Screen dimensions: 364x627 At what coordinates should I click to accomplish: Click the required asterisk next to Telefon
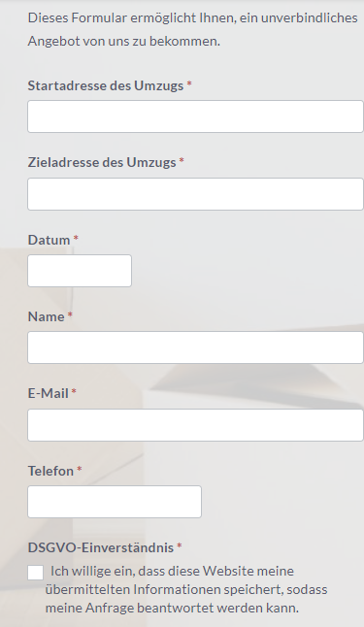click(80, 470)
